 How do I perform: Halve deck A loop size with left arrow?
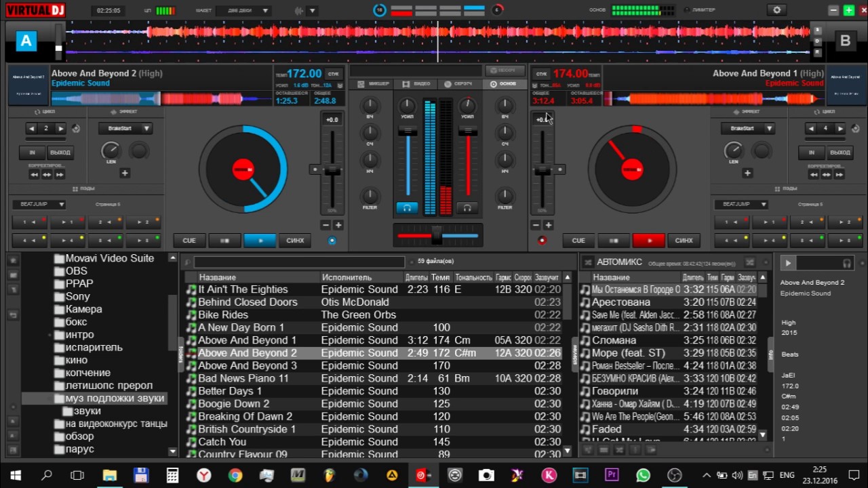point(31,128)
